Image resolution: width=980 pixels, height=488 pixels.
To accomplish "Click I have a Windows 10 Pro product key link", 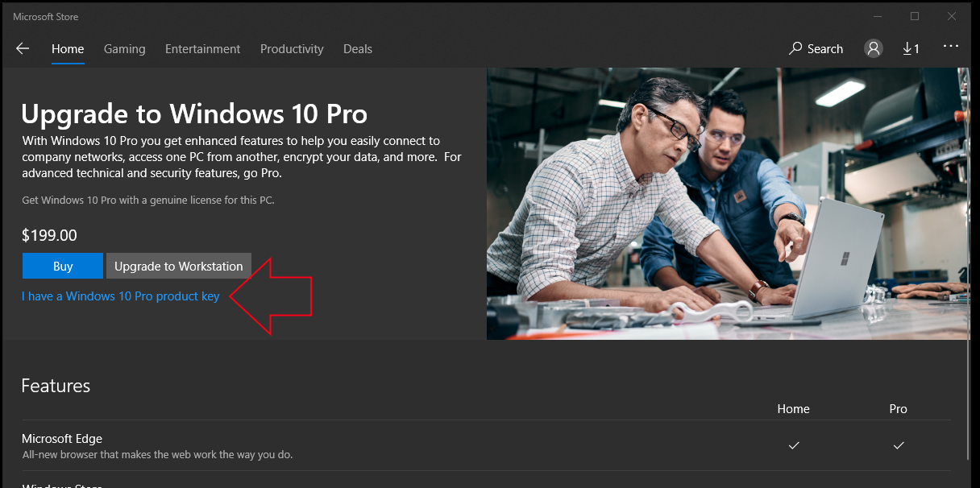I will click(x=121, y=296).
